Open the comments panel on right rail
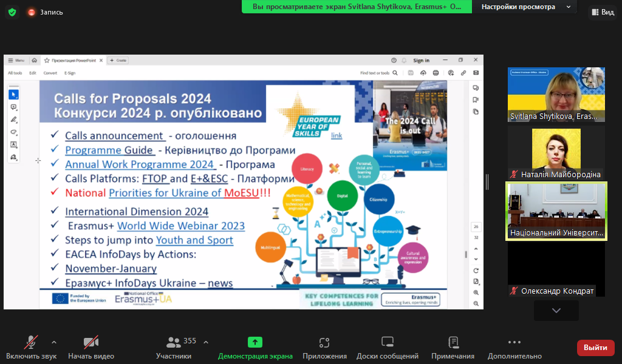Image resolution: width=622 pixels, height=364 pixels. (x=476, y=88)
